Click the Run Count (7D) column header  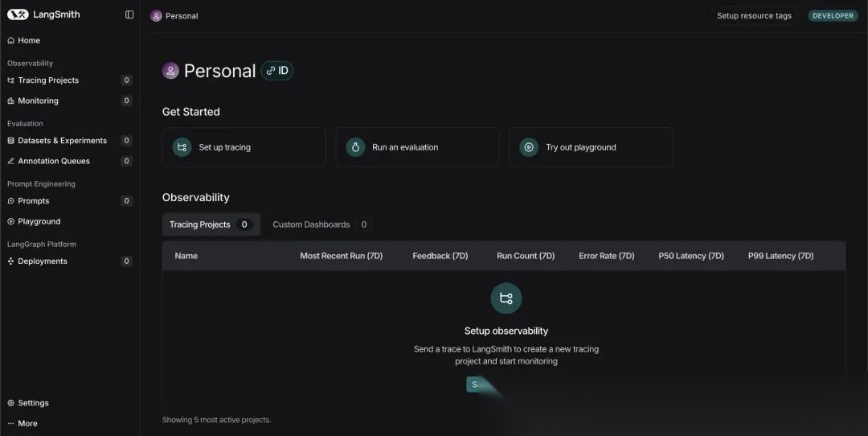click(526, 256)
